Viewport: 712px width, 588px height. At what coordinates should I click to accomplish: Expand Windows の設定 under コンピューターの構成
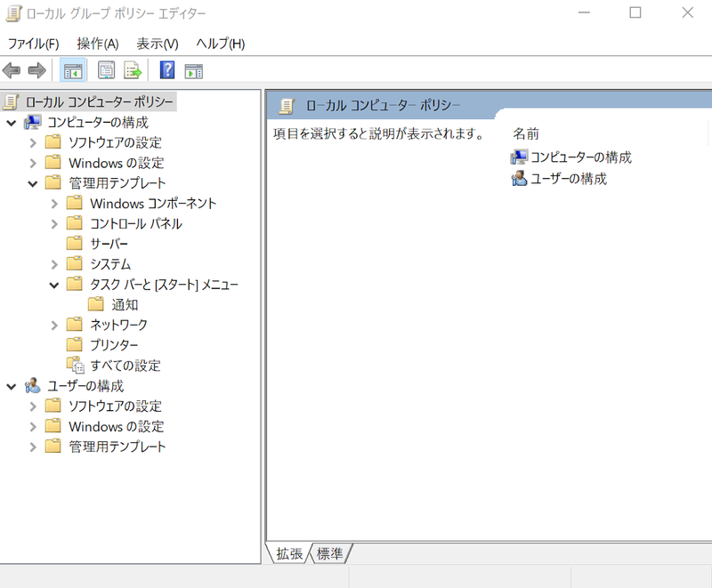(x=33, y=163)
